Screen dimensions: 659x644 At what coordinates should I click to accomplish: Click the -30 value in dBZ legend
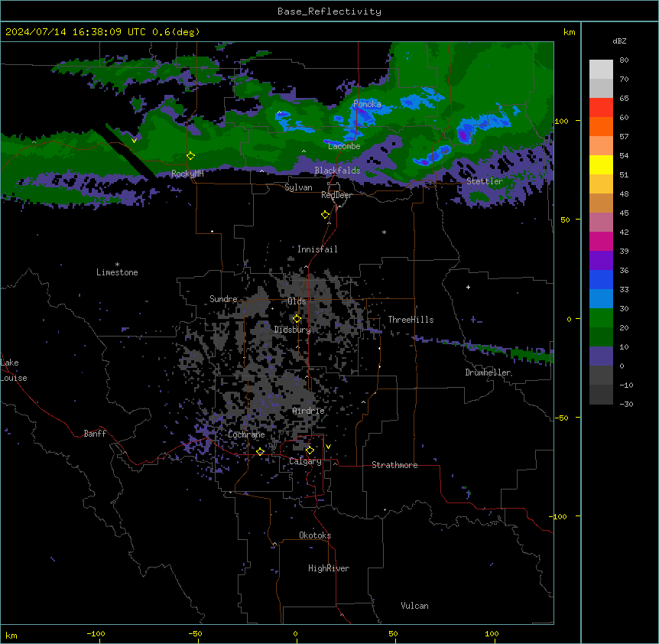pyautogui.click(x=626, y=404)
